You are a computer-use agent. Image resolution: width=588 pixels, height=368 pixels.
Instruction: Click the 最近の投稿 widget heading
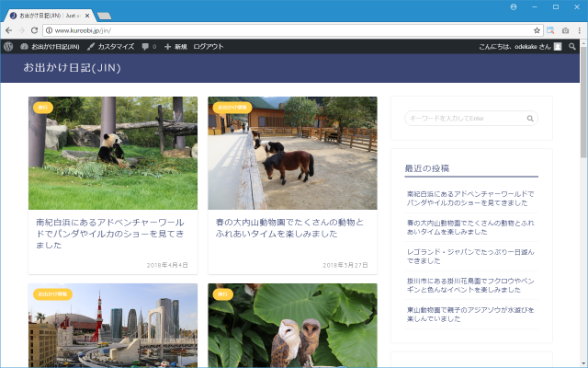[x=426, y=168]
